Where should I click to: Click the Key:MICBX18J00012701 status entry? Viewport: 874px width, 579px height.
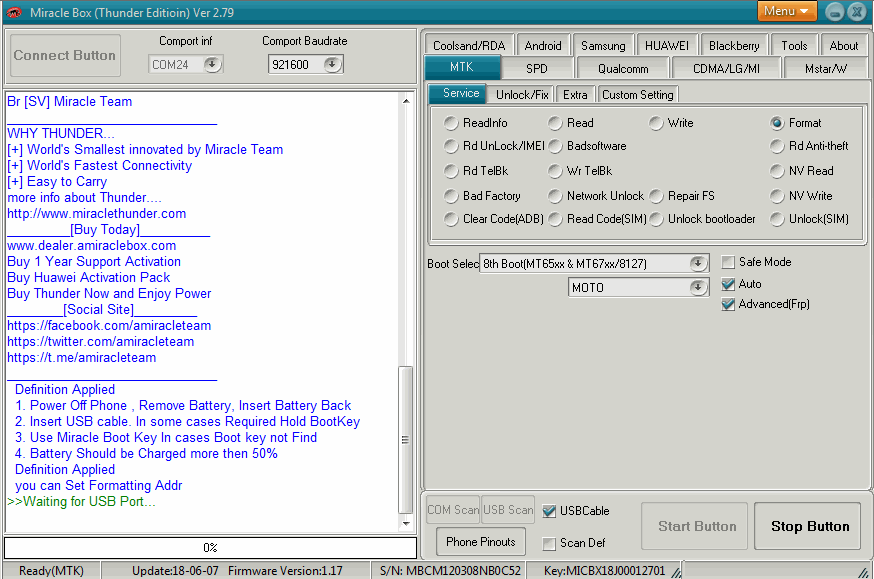(x=605, y=571)
